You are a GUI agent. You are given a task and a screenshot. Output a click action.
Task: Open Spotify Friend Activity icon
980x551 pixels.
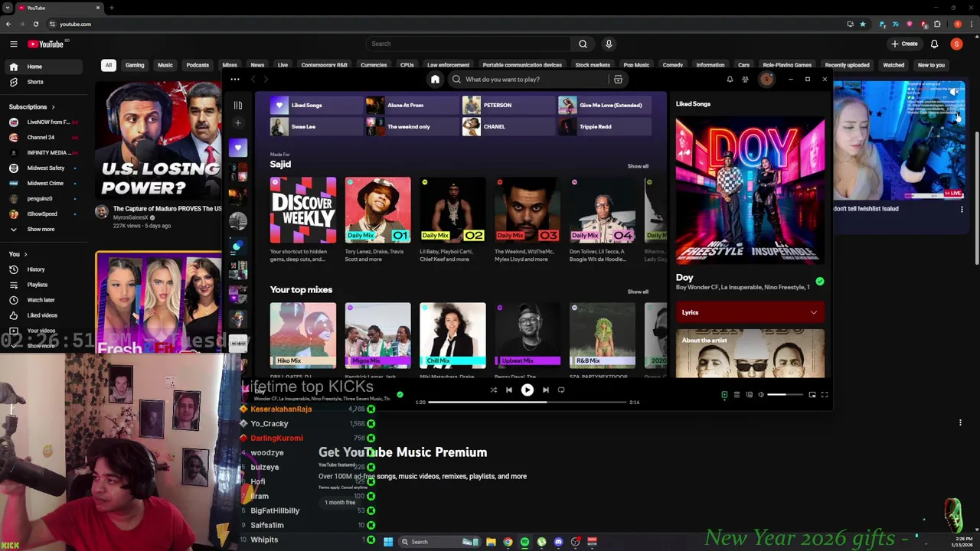745,80
